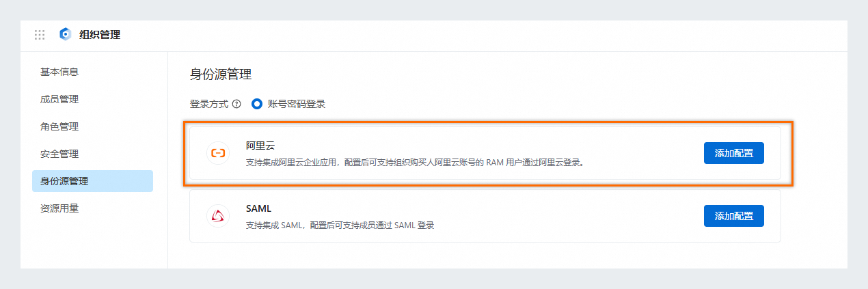Click 添加配置 for 阿里云

pos(733,153)
